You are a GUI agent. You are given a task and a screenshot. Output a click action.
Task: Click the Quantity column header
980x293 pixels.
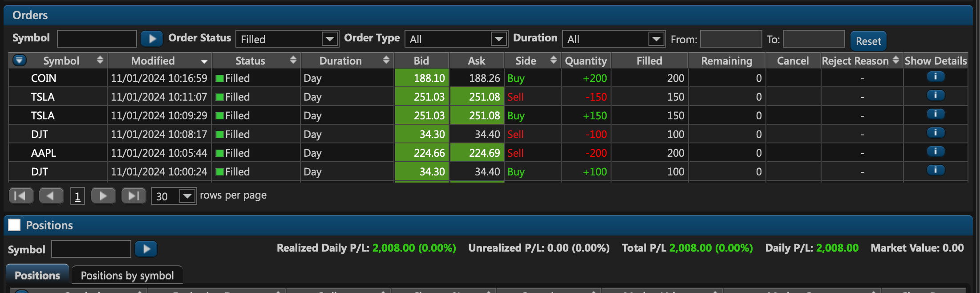coord(586,61)
